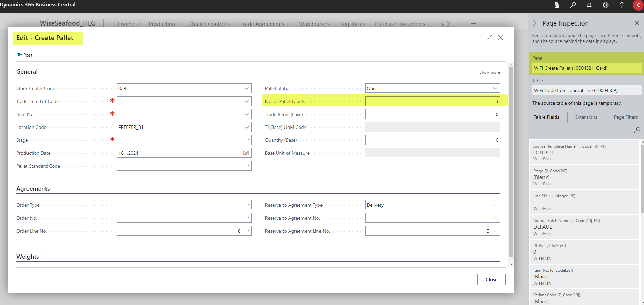The height and width of the screenshot is (305, 644).
Task: Open Reserve to Agreement Type dropdown
Action: 495,205
